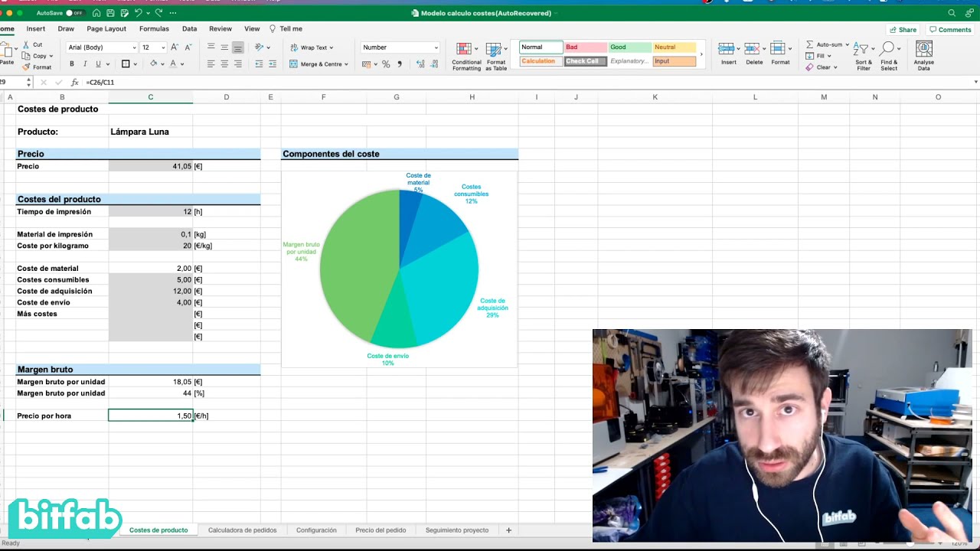Image resolution: width=980 pixels, height=551 pixels.
Task: Click the Redo arrow icon
Action: click(x=158, y=13)
